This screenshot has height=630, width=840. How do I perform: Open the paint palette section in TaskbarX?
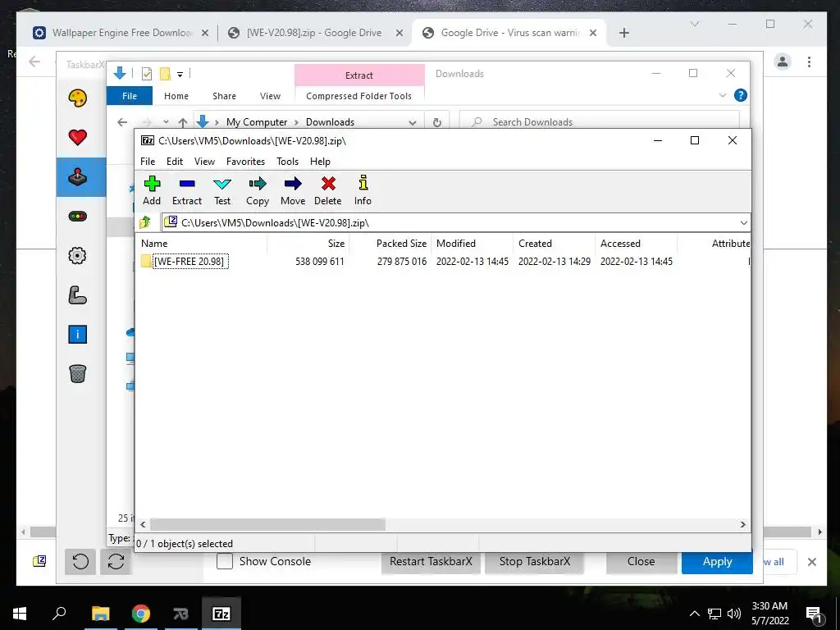(x=78, y=98)
